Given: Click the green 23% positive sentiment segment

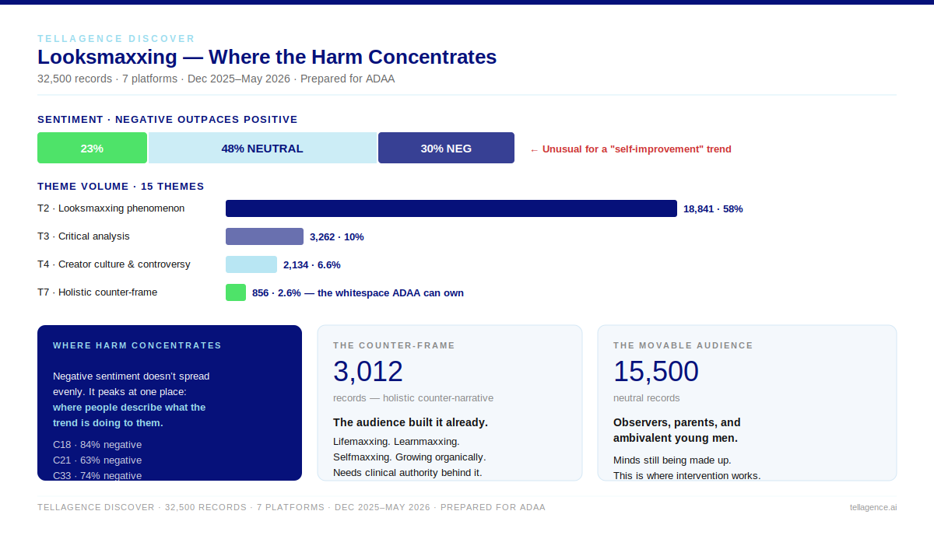Looking at the screenshot, I should (x=92, y=148).
